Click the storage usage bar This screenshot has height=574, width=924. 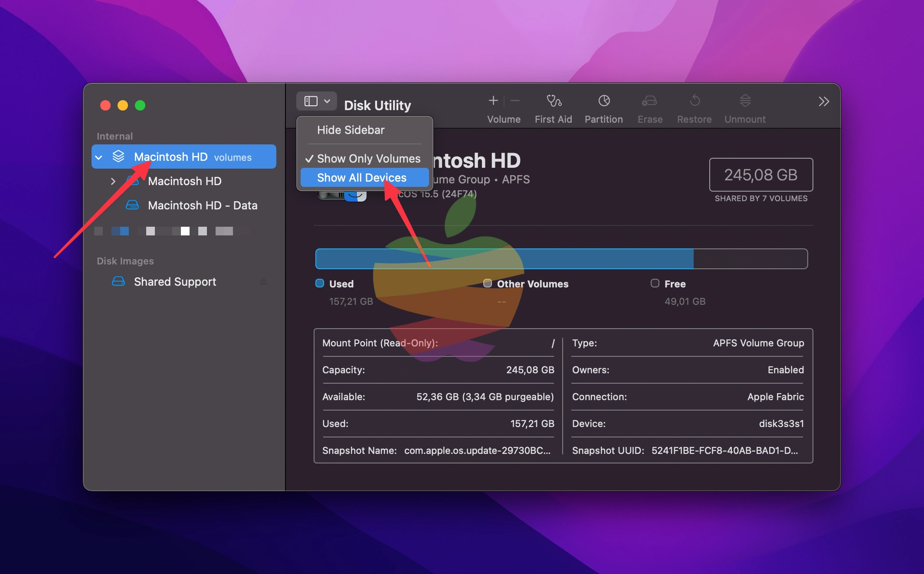click(x=561, y=259)
